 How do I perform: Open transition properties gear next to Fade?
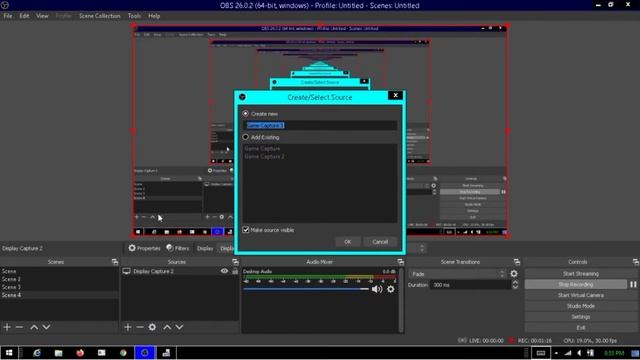(514, 274)
